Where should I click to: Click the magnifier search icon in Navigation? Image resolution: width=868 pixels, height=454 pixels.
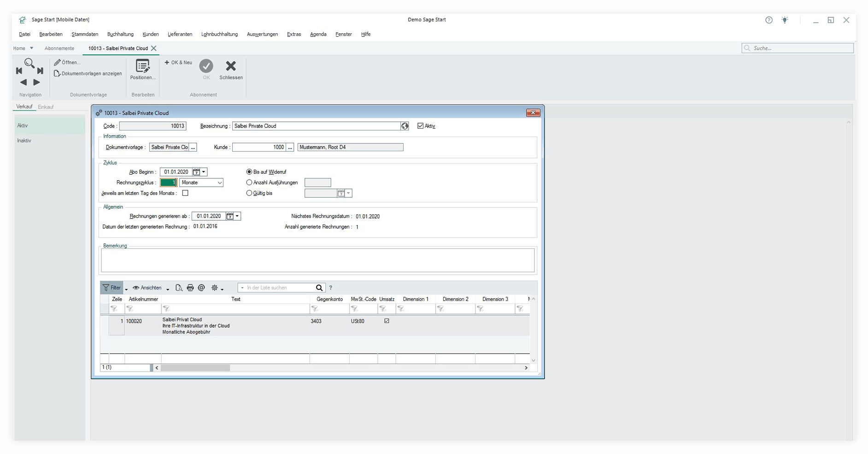[29, 63]
